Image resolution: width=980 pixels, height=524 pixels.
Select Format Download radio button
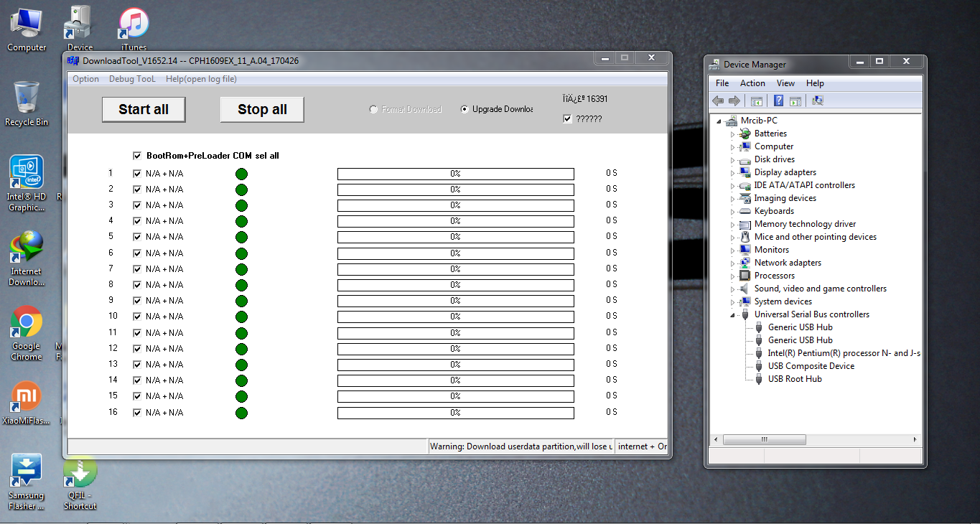[373, 109]
